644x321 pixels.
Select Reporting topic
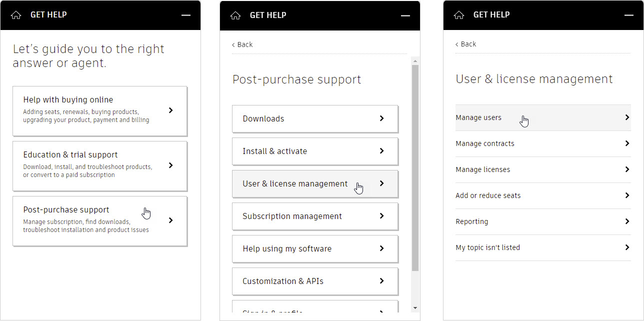click(543, 221)
